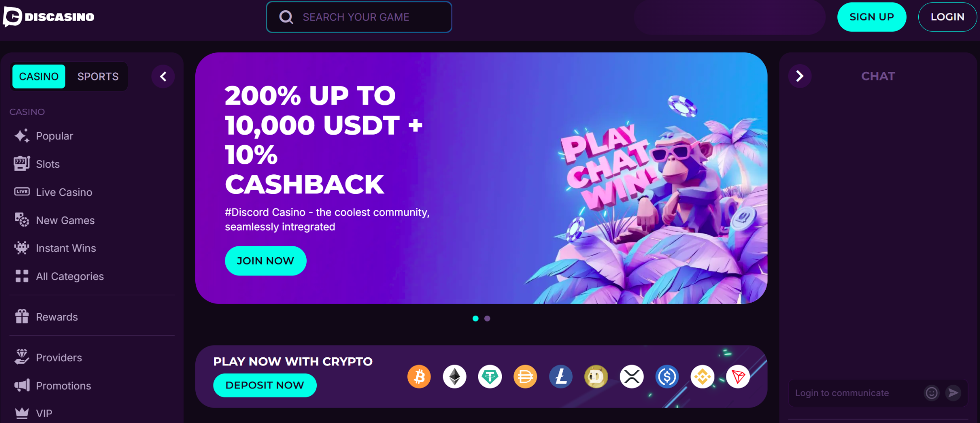
Task: Choose the Tether USDT icon
Action: (x=490, y=377)
